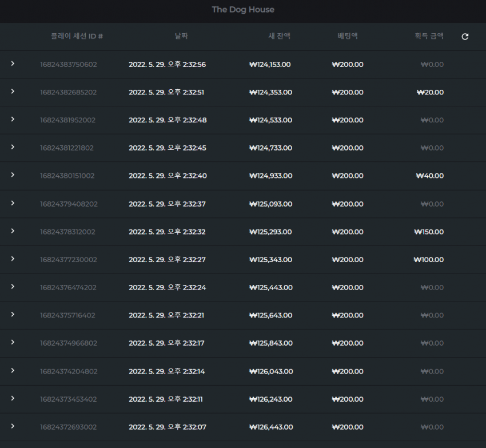
Task: Select session ID 16824377230002
Action: coord(69,260)
